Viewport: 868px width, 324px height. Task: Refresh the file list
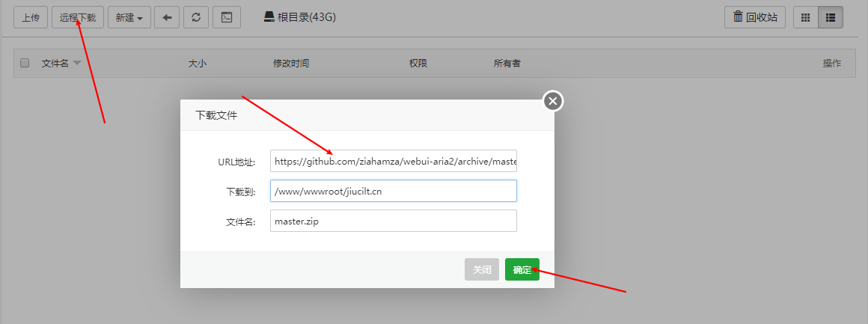[x=195, y=17]
